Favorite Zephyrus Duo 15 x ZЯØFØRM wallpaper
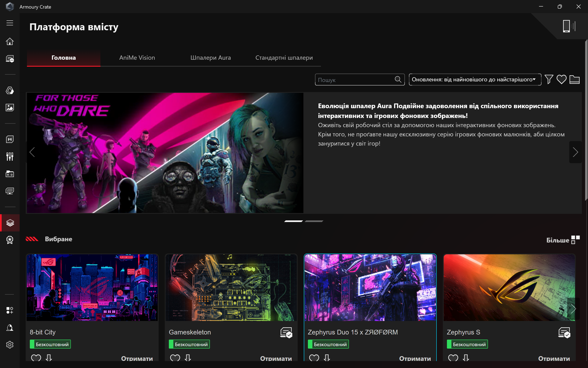The width and height of the screenshot is (588, 368). (314, 358)
